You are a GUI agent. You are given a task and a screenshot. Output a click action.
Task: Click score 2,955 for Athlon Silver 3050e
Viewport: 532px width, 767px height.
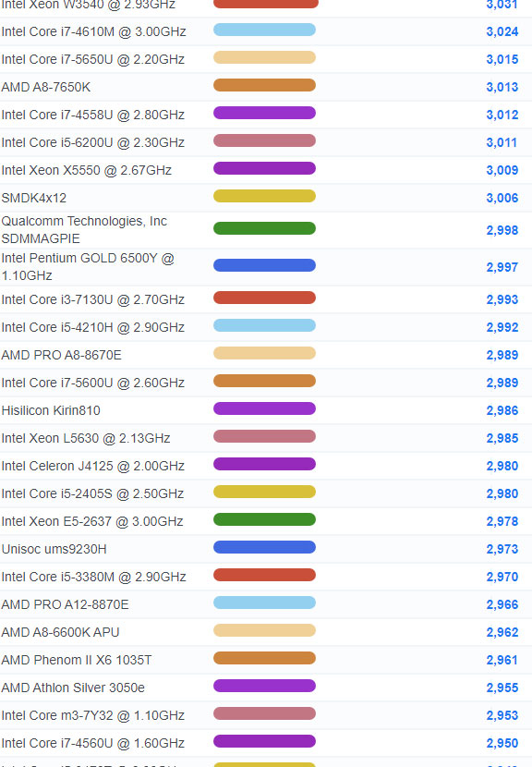pyautogui.click(x=502, y=688)
